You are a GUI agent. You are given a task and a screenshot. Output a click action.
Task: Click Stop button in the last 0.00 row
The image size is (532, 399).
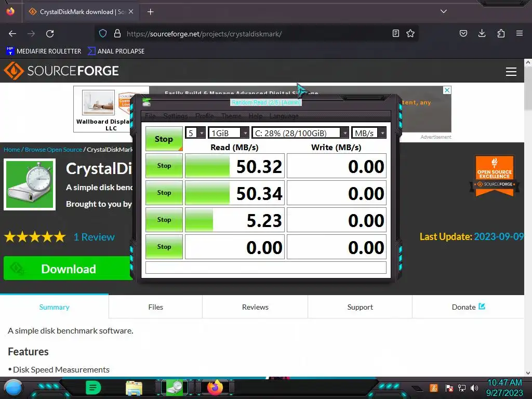[164, 247]
